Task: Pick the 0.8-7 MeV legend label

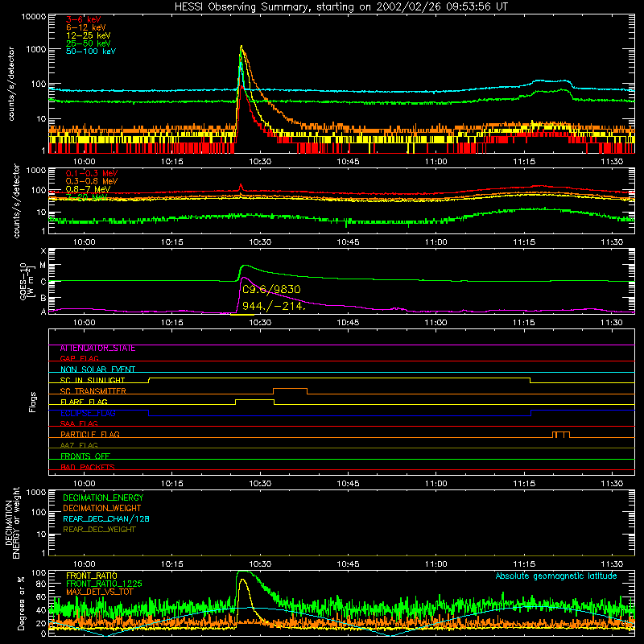Action: [x=89, y=189]
